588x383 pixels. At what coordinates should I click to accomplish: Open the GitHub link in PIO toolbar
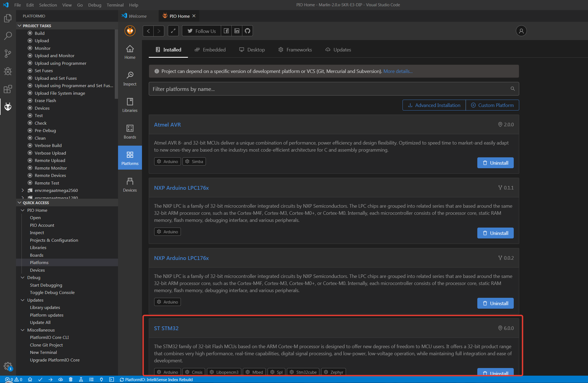click(x=247, y=31)
